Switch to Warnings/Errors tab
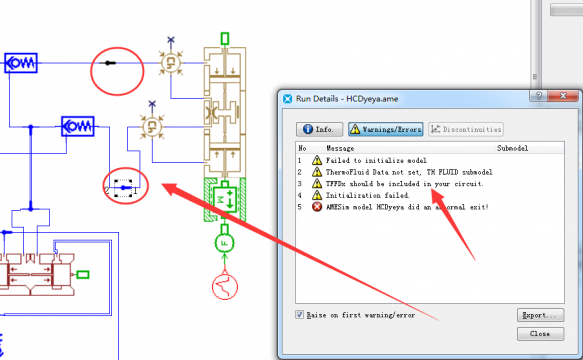This screenshot has width=583, height=360. pos(386,129)
